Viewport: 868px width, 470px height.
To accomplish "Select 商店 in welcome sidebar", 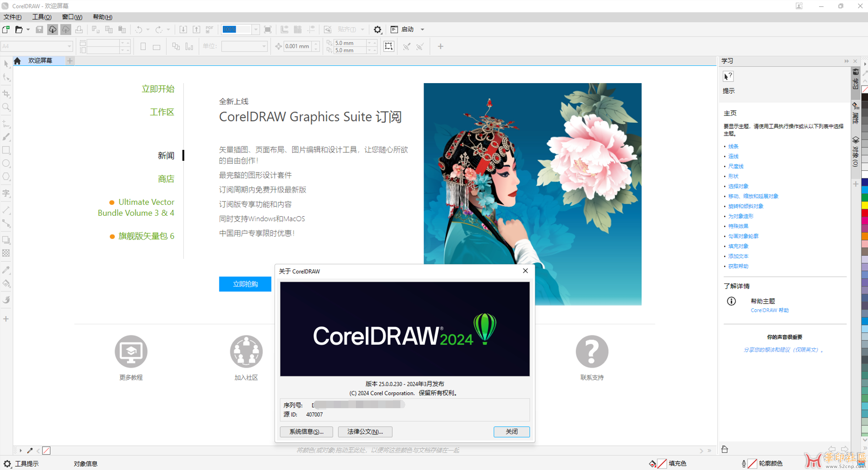I will 166,179.
